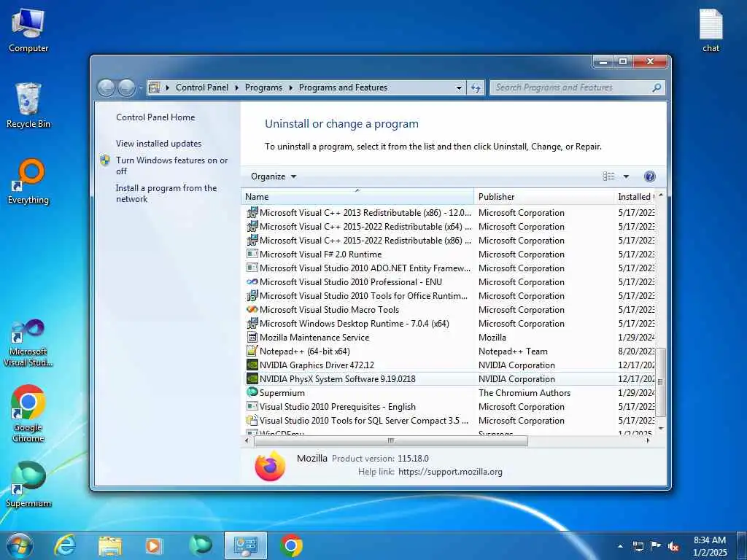Select the Microsoft Visual Studio desktop shortcut

click(x=28, y=343)
